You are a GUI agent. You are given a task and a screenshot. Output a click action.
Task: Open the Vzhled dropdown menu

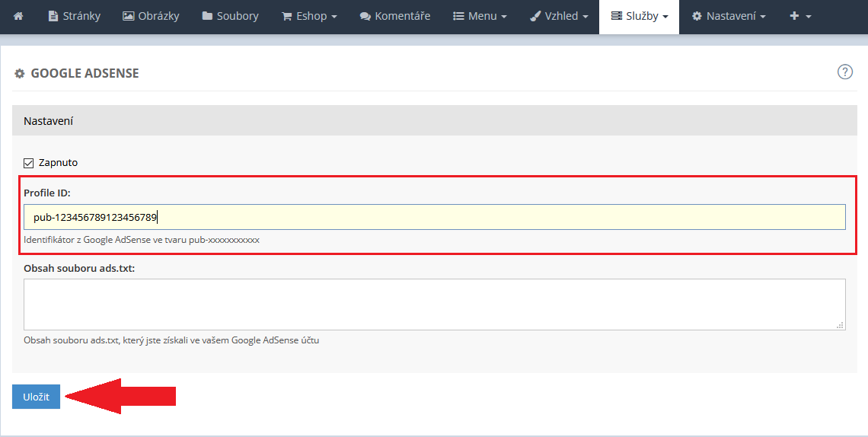coord(558,16)
